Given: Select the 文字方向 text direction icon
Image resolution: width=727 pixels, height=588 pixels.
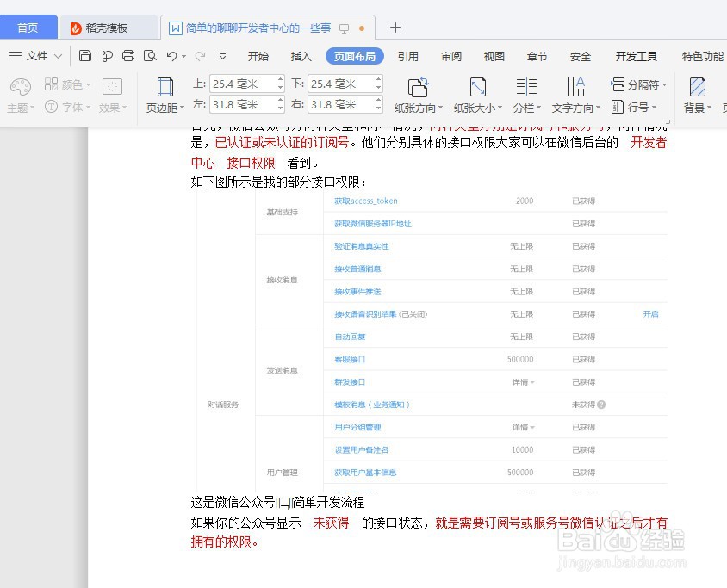Looking at the screenshot, I should 575,89.
